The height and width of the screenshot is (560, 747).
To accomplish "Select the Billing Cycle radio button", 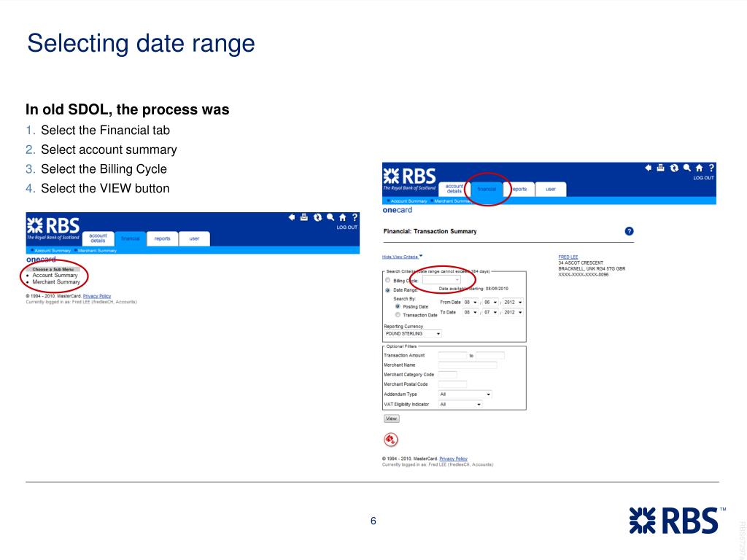I will (388, 280).
